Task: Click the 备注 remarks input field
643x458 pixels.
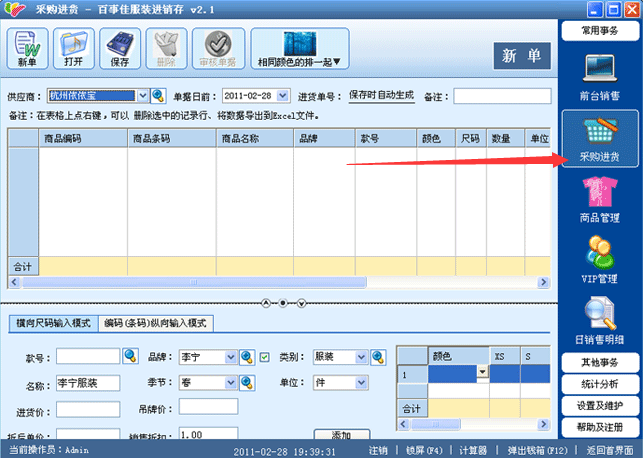Action: [502, 96]
